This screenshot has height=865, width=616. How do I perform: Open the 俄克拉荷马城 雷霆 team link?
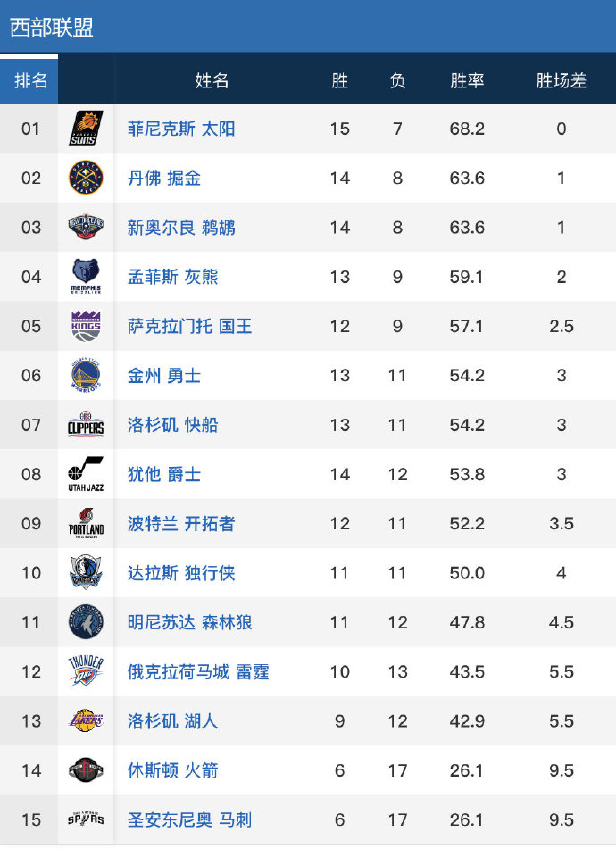(x=198, y=671)
